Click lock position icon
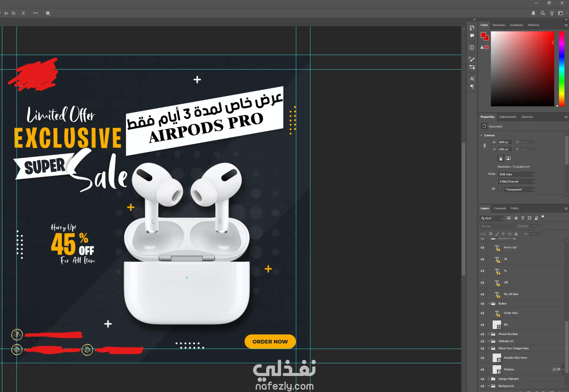Image resolution: width=569 pixels, height=392 pixels. pos(503,234)
